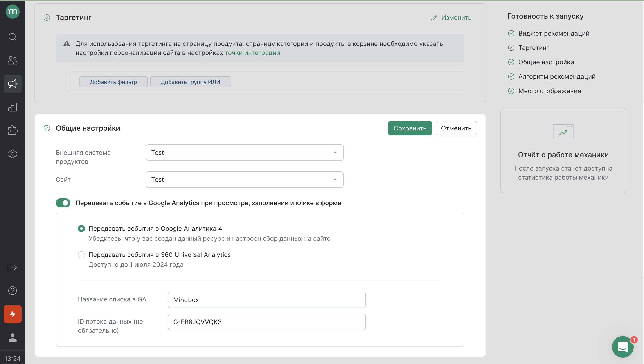Click the report chart icon in the Отчёт card
This screenshot has width=644, height=364.
tap(563, 132)
